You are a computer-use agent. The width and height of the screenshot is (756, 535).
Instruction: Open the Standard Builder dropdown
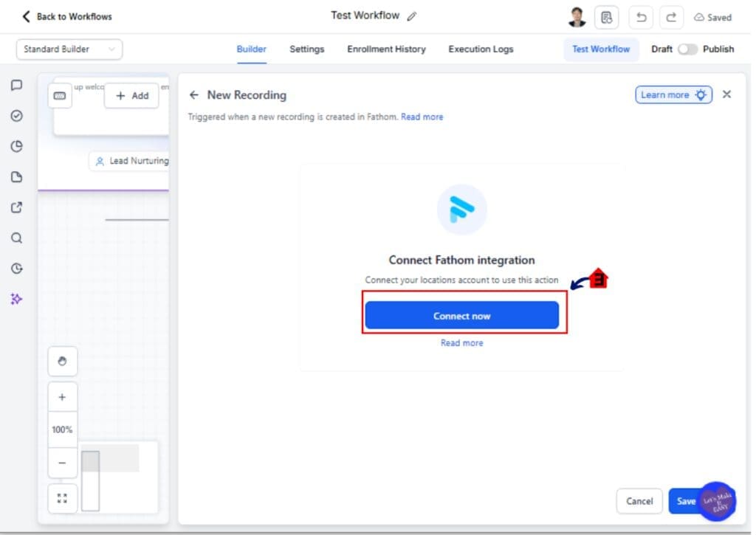[69, 49]
